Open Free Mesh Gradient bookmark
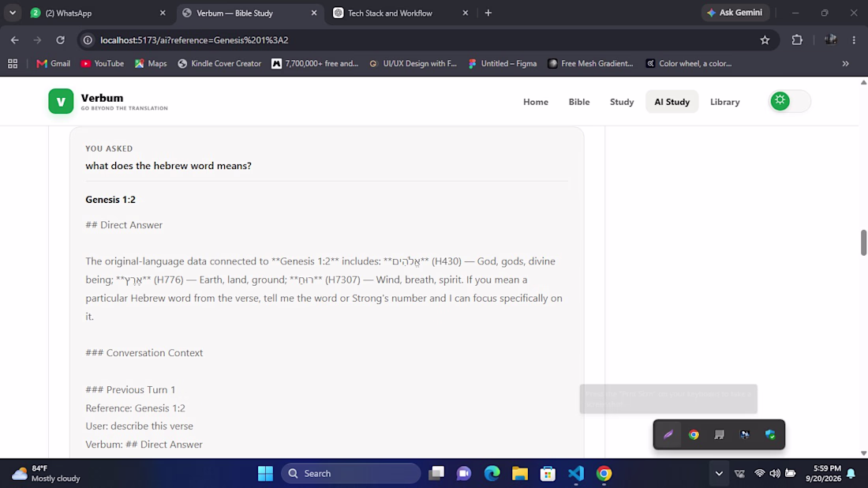Screen dimensions: 868x488 tap(591, 64)
